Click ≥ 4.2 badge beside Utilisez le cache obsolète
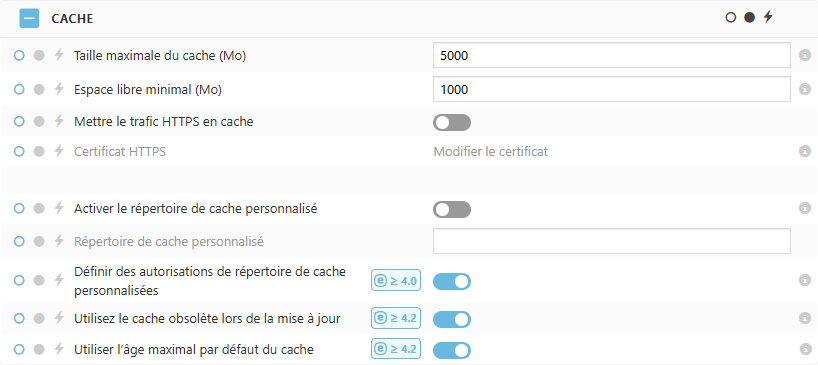Screen dimensions: 818x365 click(396, 318)
